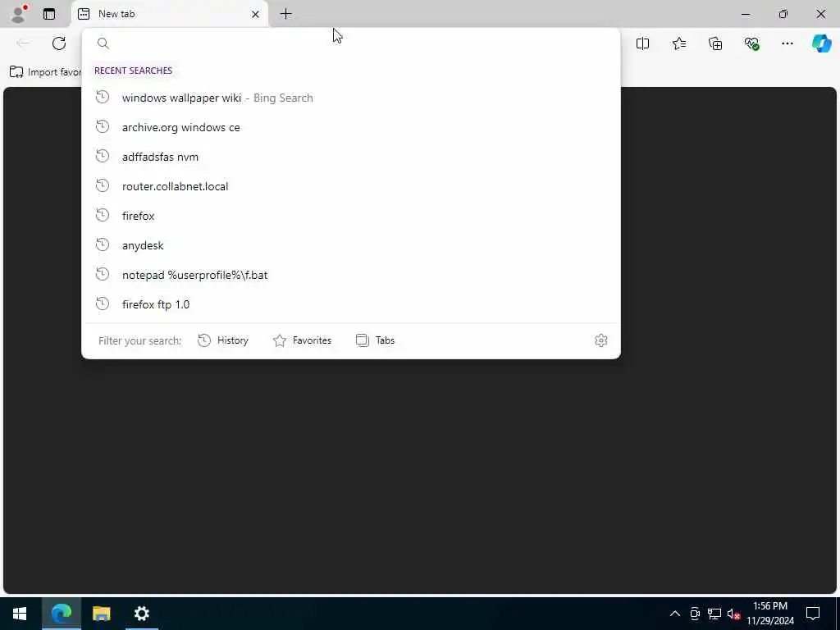Open the profile avatar menu
840x630 pixels.
[19, 13]
